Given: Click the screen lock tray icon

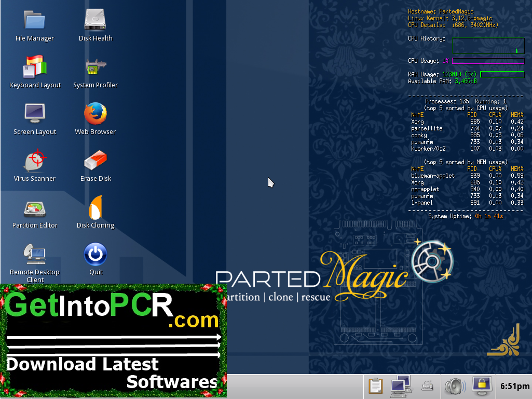Looking at the screenshot, I should pyautogui.click(x=482, y=386).
